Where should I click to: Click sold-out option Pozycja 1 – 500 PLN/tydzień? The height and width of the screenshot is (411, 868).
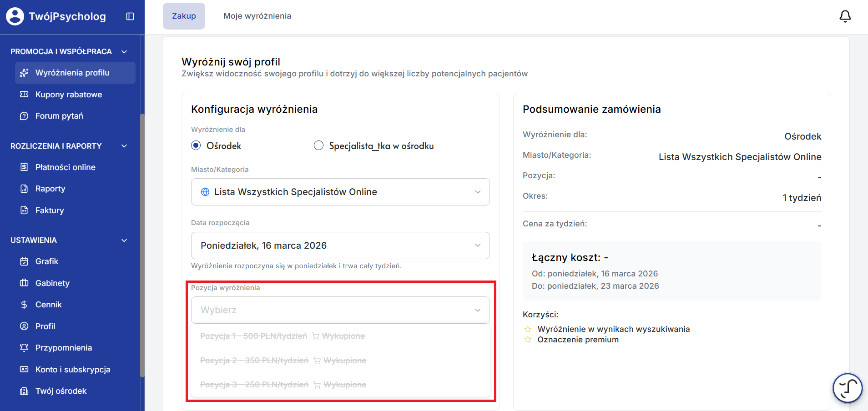pyautogui.click(x=340, y=336)
